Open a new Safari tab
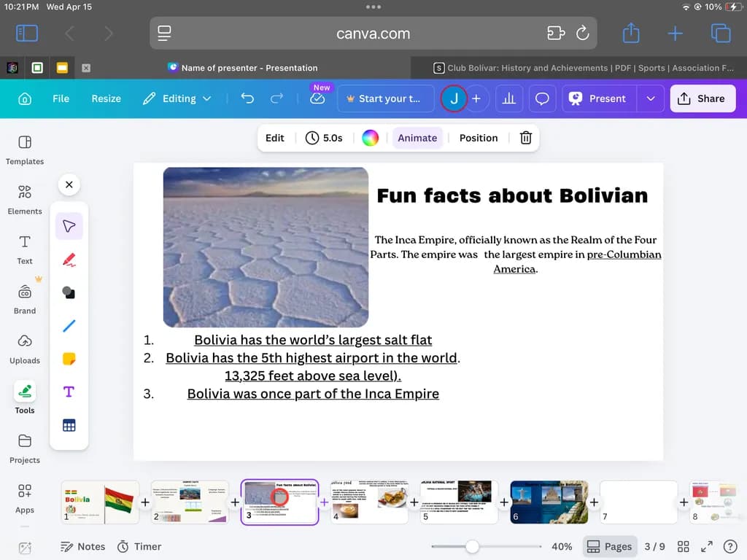 [x=675, y=34]
